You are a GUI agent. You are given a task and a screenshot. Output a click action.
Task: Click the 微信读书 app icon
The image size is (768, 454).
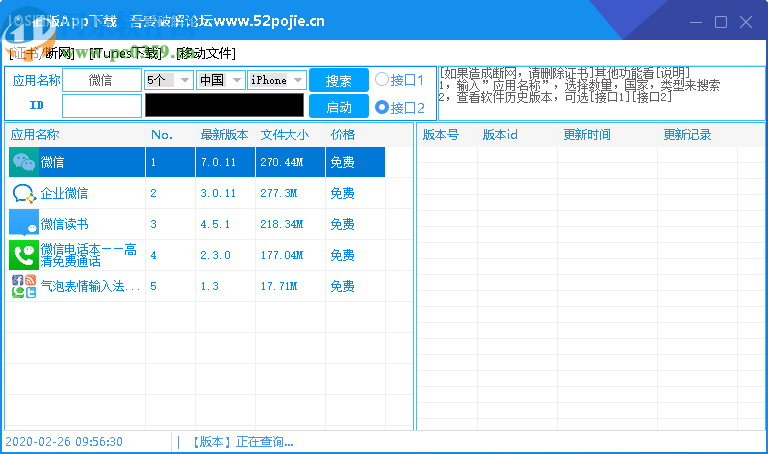click(x=24, y=224)
